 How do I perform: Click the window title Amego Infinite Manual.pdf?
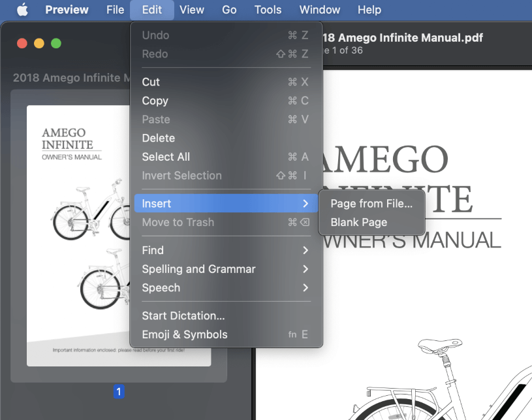click(x=403, y=38)
